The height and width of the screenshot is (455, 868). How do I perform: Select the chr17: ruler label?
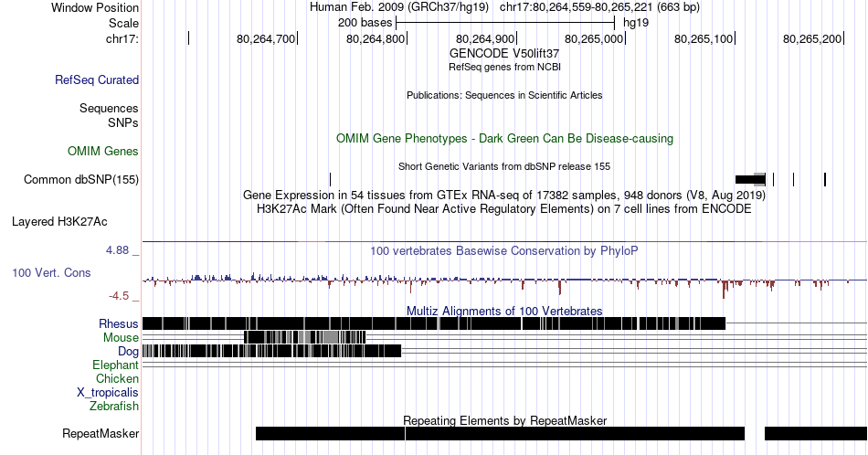pyautogui.click(x=122, y=38)
